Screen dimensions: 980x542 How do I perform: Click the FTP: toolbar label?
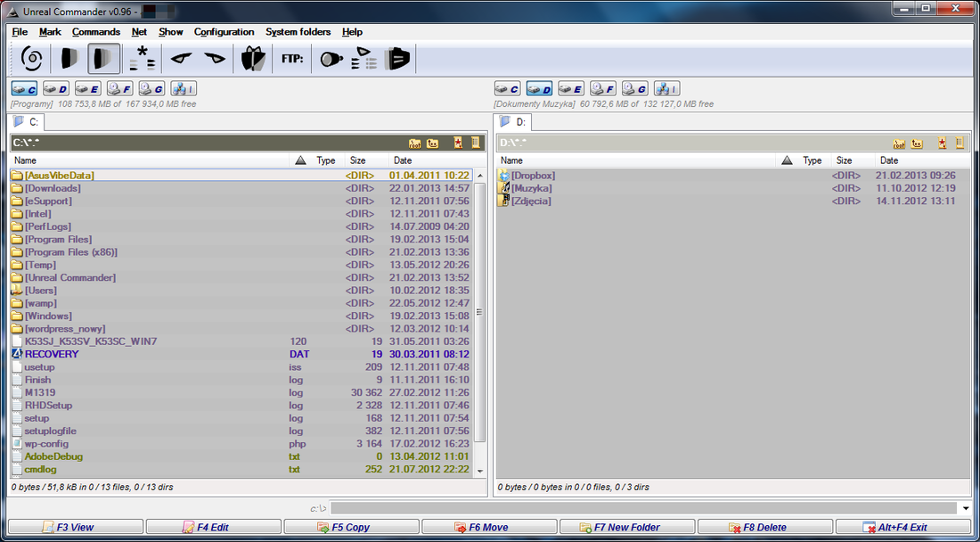292,60
